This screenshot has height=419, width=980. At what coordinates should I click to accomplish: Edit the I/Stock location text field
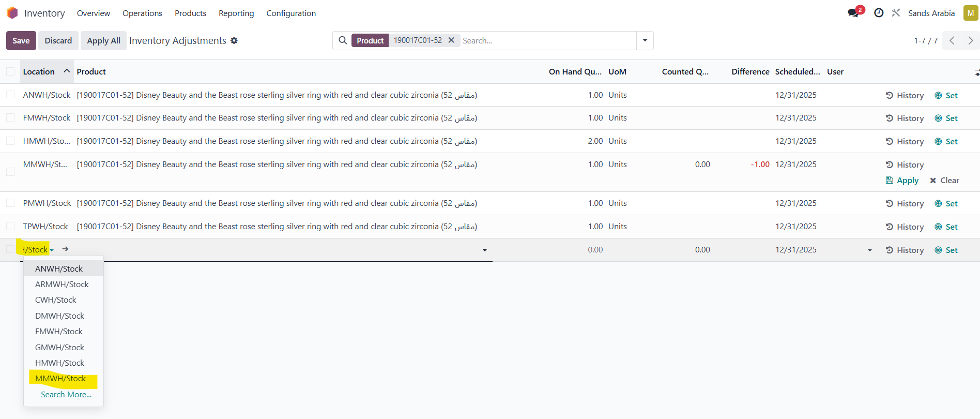[x=35, y=250]
